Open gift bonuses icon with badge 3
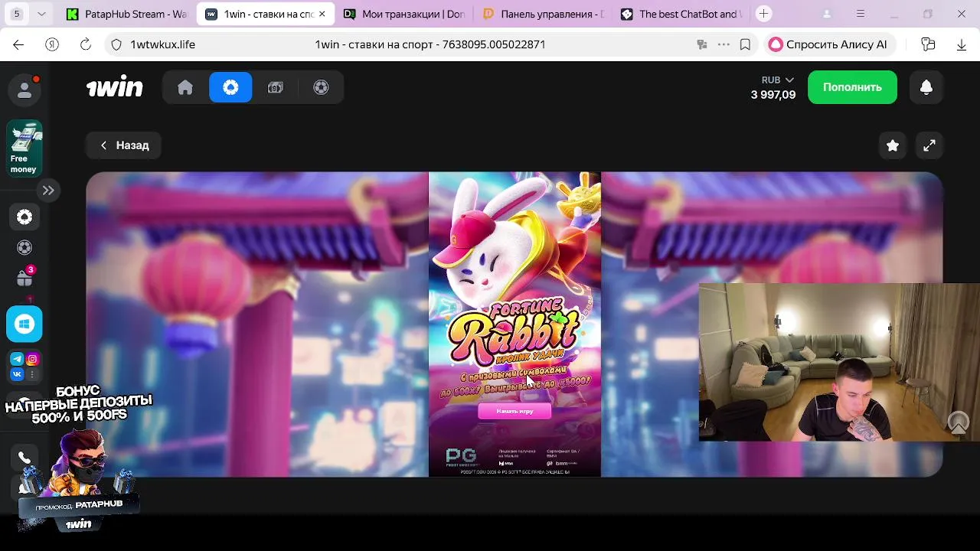Screen dimensions: 980x551 (24, 278)
